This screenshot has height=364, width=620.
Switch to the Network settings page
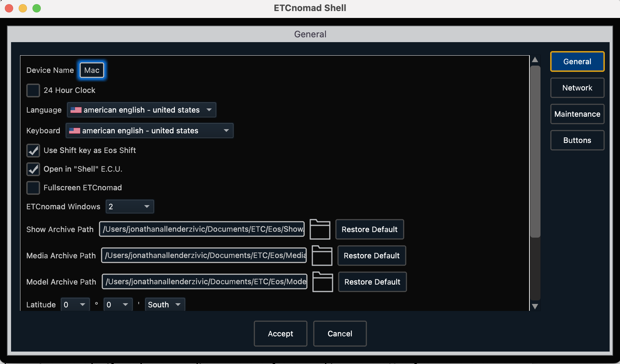[x=576, y=88]
